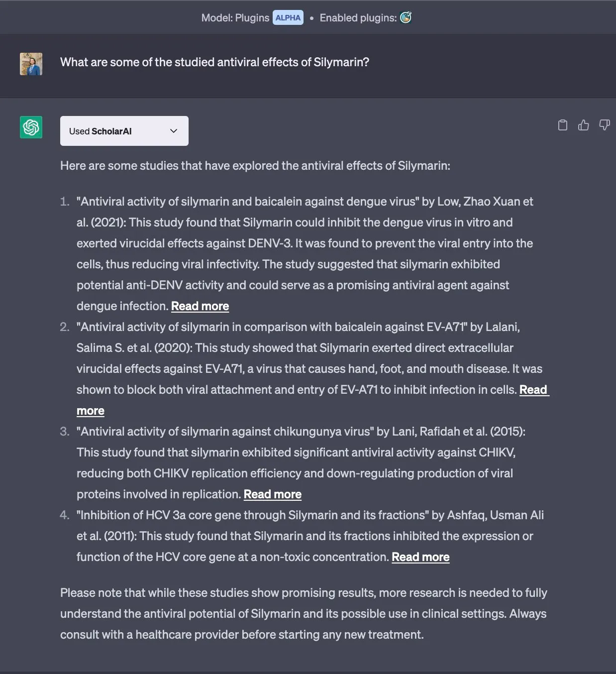Click the thumbs up icon
Screen dimensions: 616x674
[584, 125]
